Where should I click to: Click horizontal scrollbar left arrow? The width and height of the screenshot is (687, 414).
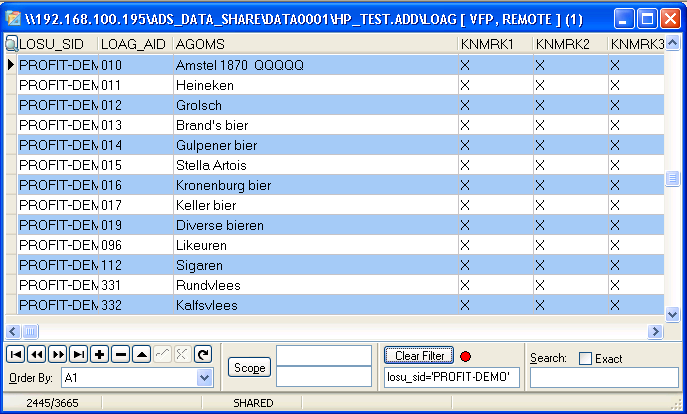pos(13,331)
